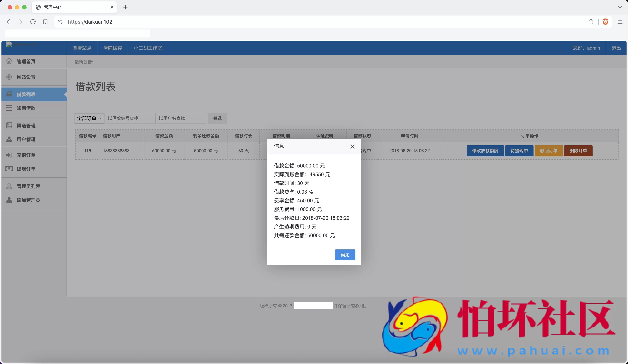
Task: Select the 网站设置 settings gear icon
Action: pos(9,77)
